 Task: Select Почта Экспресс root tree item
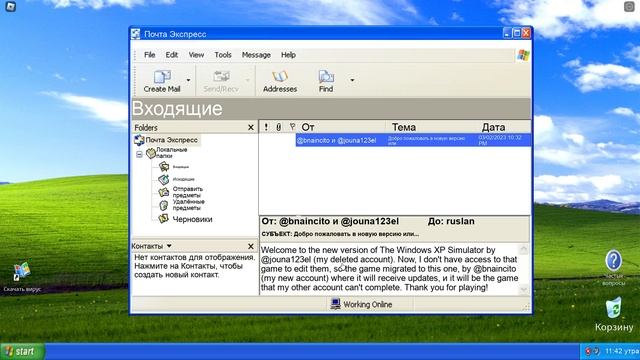tap(171, 140)
